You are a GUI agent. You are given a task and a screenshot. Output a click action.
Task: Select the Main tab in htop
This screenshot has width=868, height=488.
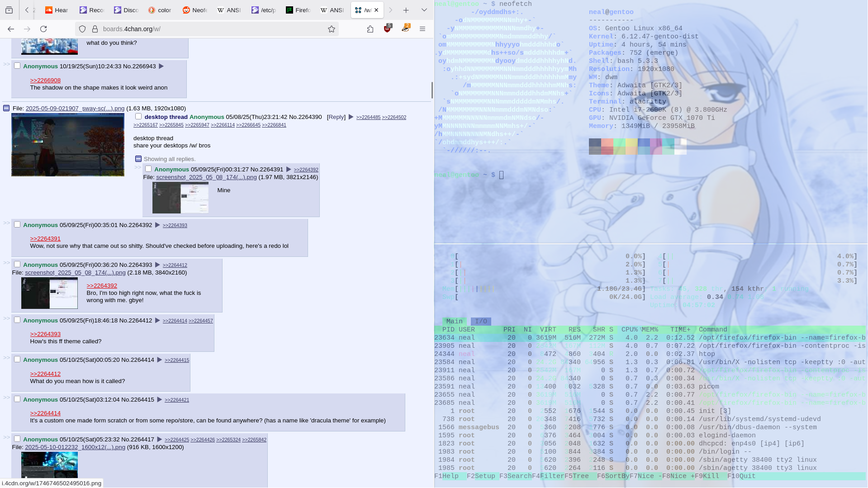(x=454, y=322)
